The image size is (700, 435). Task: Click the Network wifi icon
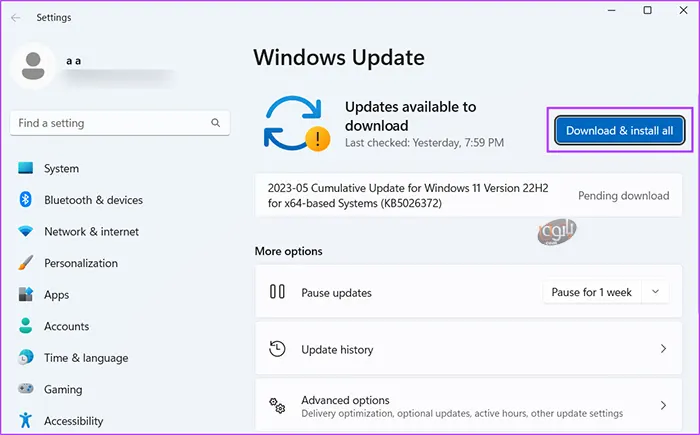pyautogui.click(x=25, y=231)
